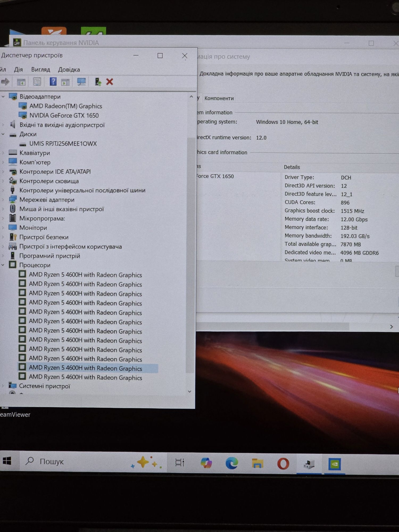Collapse the Процесори category
This screenshot has height=532, width=399.
tap(3, 265)
